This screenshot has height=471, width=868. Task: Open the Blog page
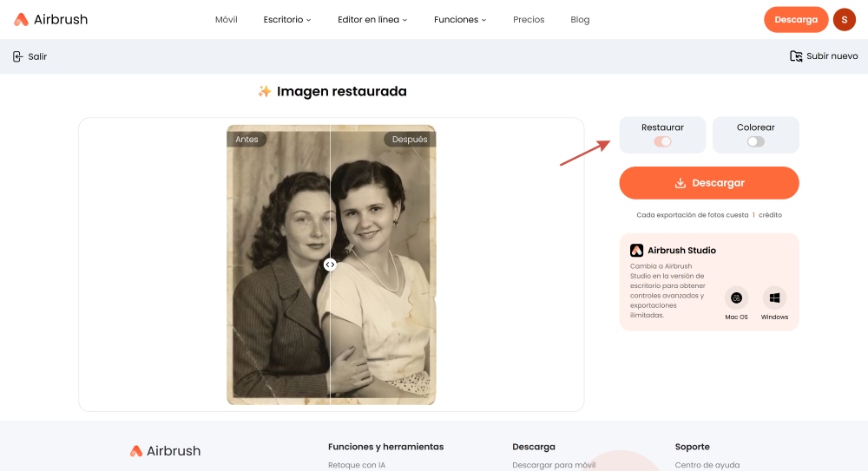coord(580,19)
